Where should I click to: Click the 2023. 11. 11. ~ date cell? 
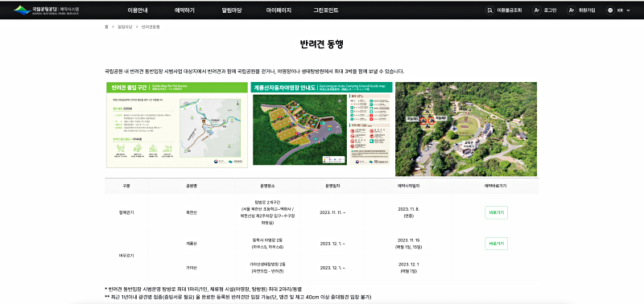332,212
